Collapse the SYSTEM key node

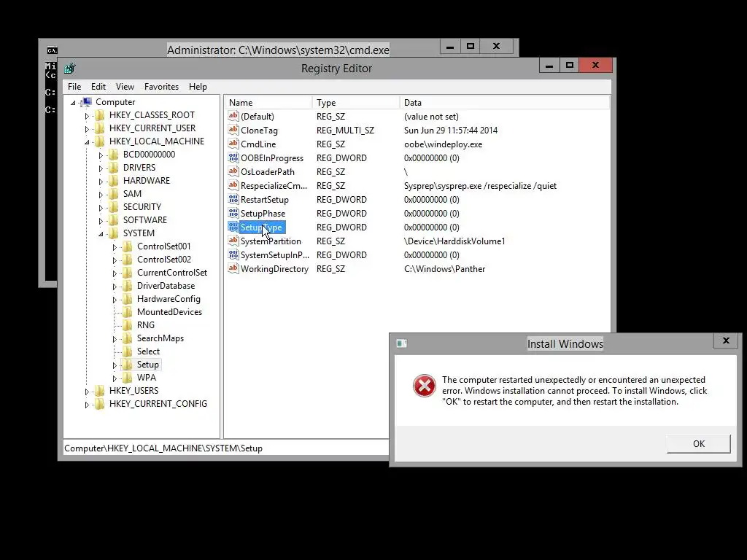pyautogui.click(x=101, y=234)
